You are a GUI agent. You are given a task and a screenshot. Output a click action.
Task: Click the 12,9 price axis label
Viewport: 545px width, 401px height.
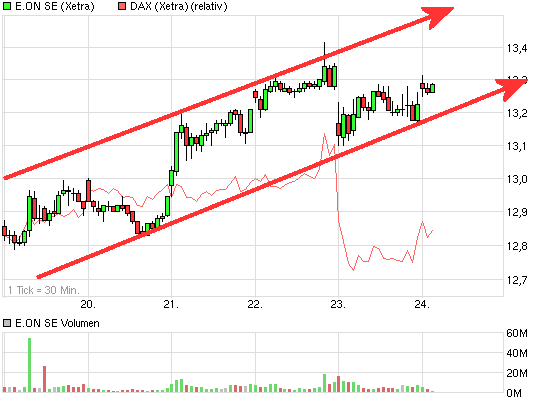pyautogui.click(x=517, y=212)
